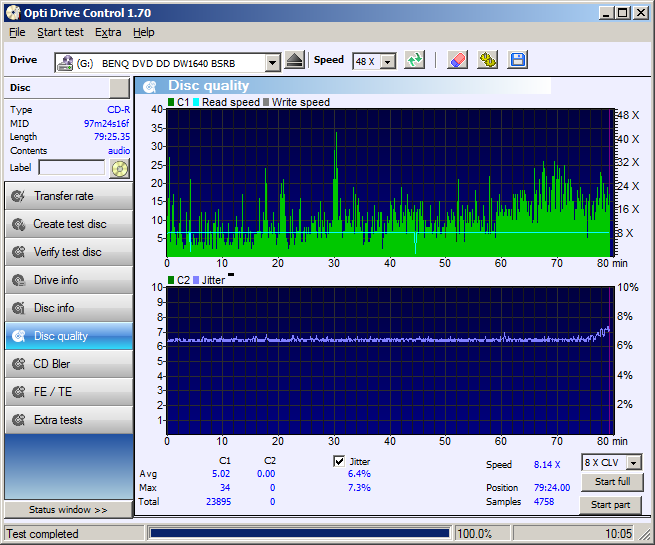655x545 pixels.
Task: Click the C2 green legend swatch
Action: 171,280
